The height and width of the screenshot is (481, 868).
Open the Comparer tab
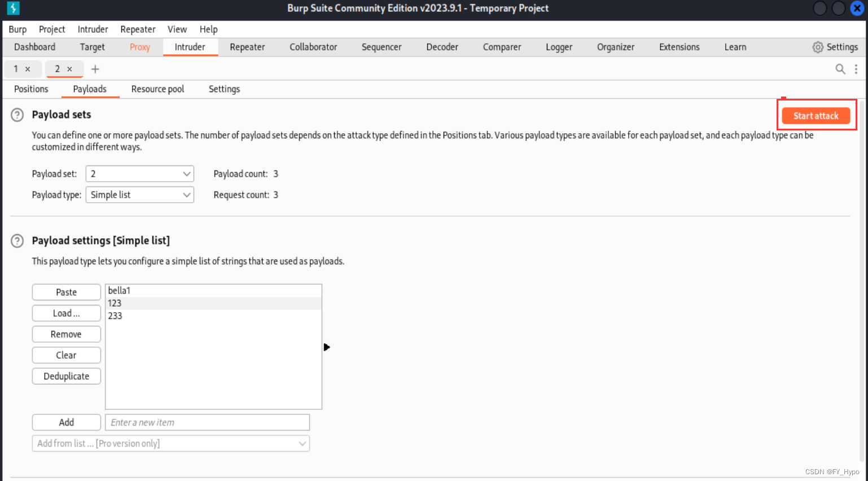[502, 47]
